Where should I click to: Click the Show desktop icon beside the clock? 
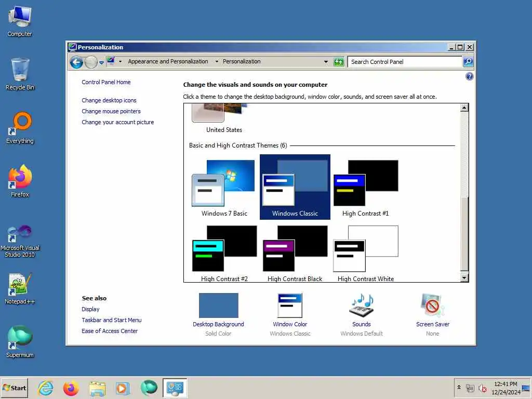(526, 388)
